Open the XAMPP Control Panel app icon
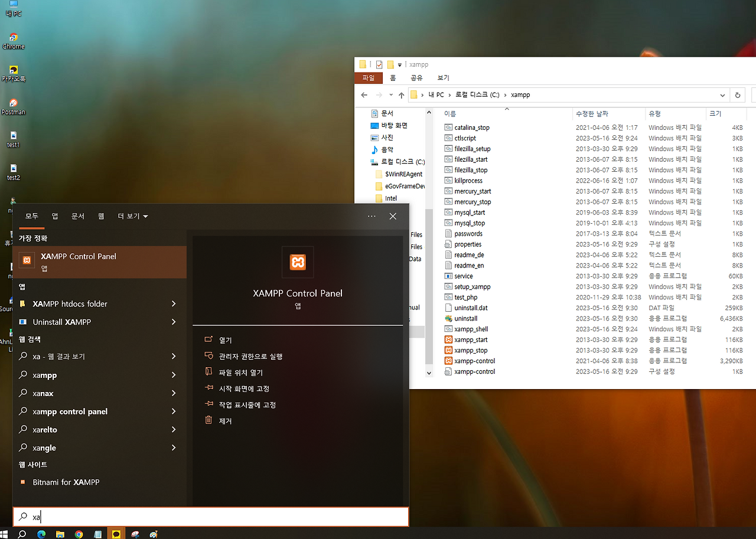Viewport: 756px width, 539px height. pos(298,262)
